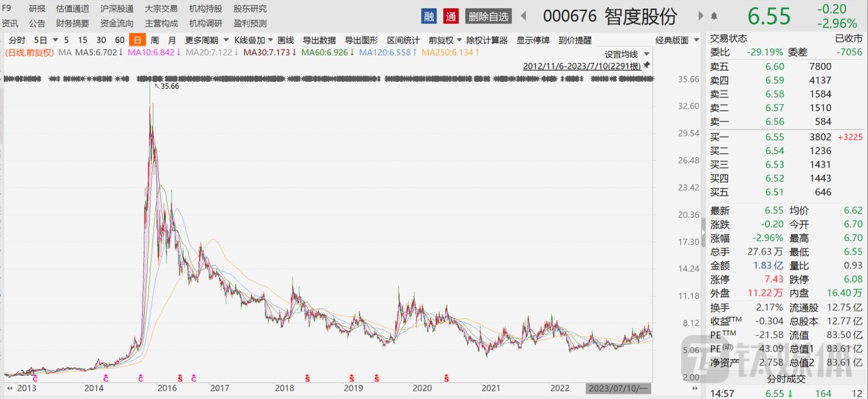Click the blue 融 margin trading badge
This screenshot has width=868, height=399.
click(429, 16)
